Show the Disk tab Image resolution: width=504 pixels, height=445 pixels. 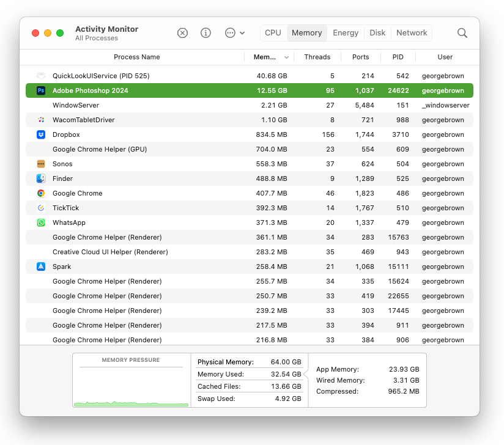tap(377, 33)
